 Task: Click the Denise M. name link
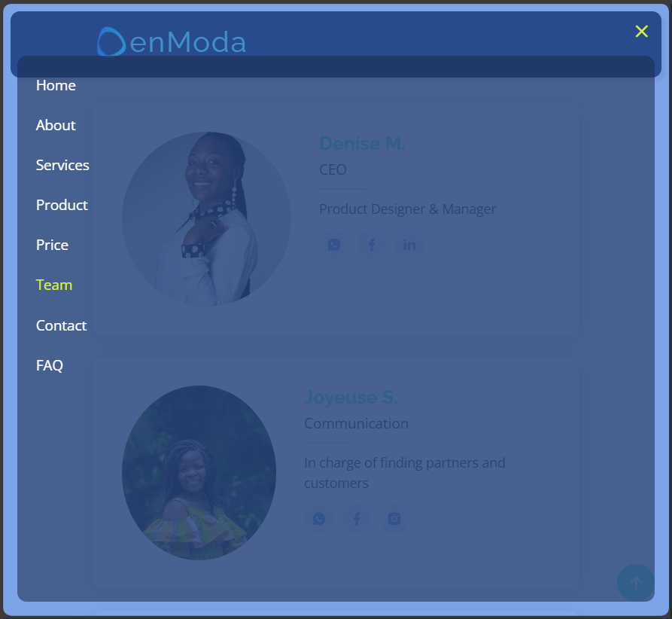click(363, 143)
